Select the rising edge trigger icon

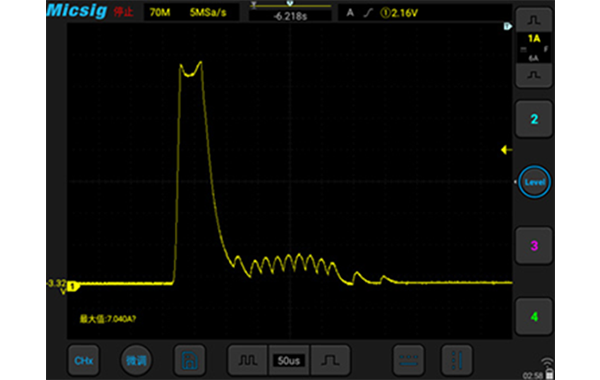pyautogui.click(x=368, y=13)
